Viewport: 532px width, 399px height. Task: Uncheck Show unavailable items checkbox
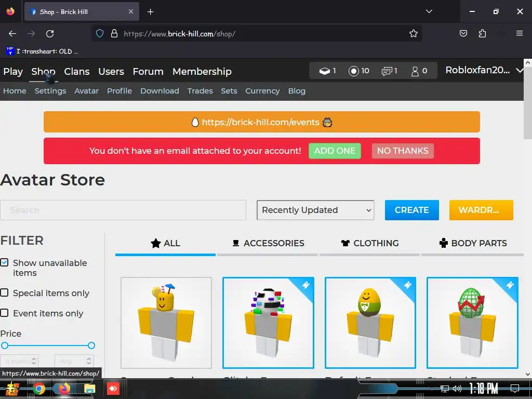[x=4, y=262]
